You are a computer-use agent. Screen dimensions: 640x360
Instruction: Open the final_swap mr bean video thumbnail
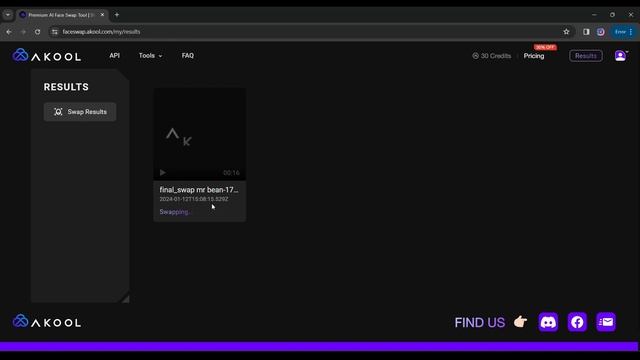pos(200,134)
